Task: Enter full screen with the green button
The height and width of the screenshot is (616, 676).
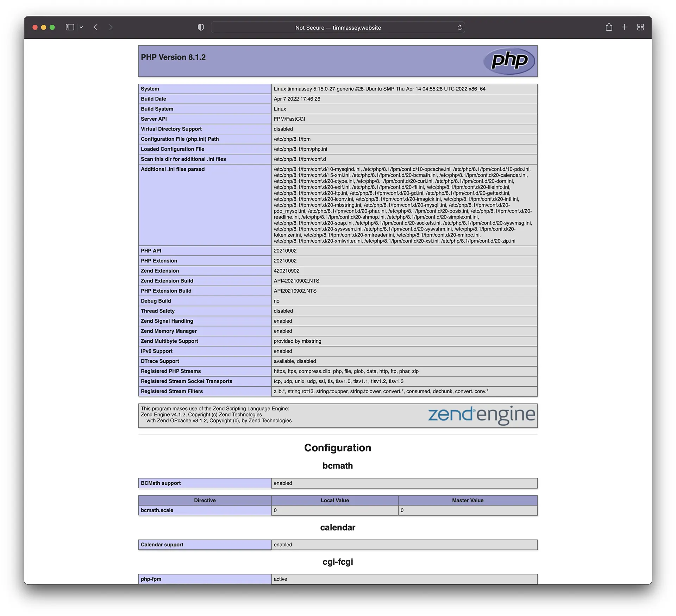Action: point(52,27)
